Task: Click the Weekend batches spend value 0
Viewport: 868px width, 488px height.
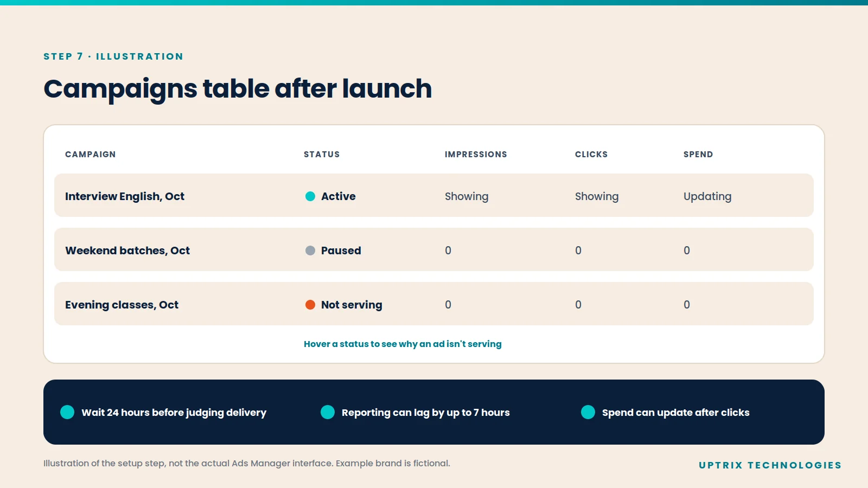Action: point(687,251)
